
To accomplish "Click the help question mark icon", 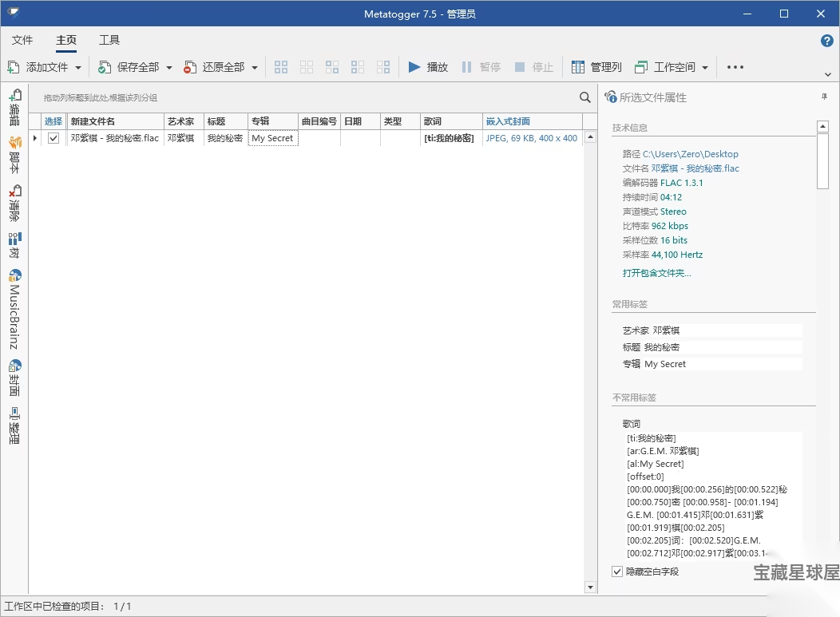I will click(x=826, y=41).
